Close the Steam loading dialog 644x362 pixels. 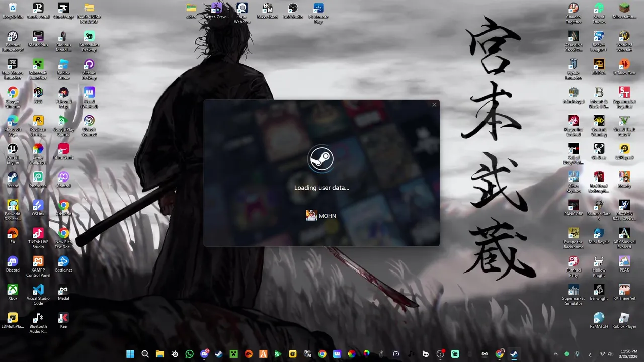pyautogui.click(x=434, y=105)
